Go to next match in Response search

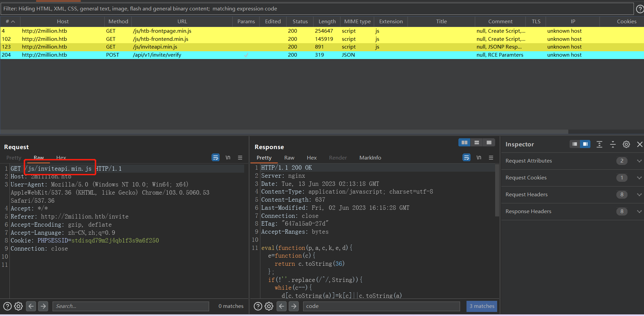coord(294,306)
